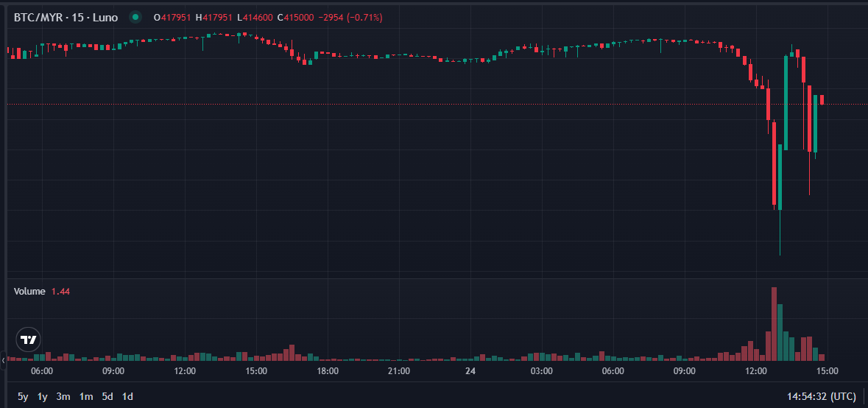
Task: Show the 1d time range
Action: 127,397
